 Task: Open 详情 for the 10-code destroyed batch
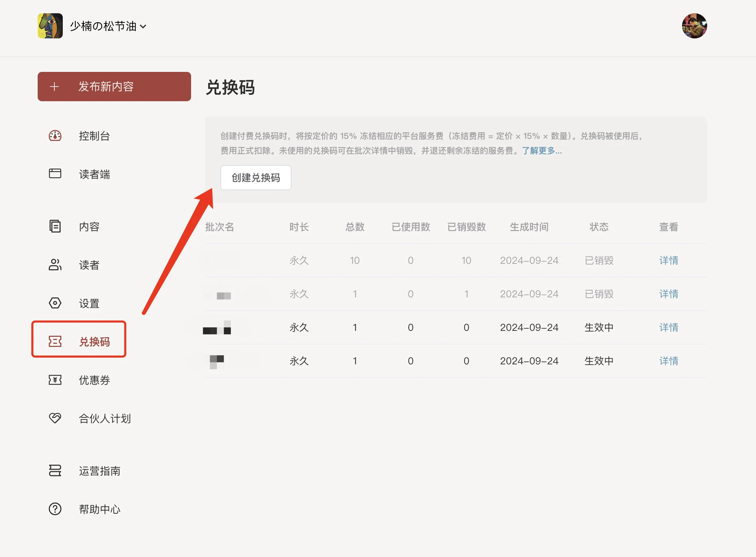pyautogui.click(x=668, y=260)
